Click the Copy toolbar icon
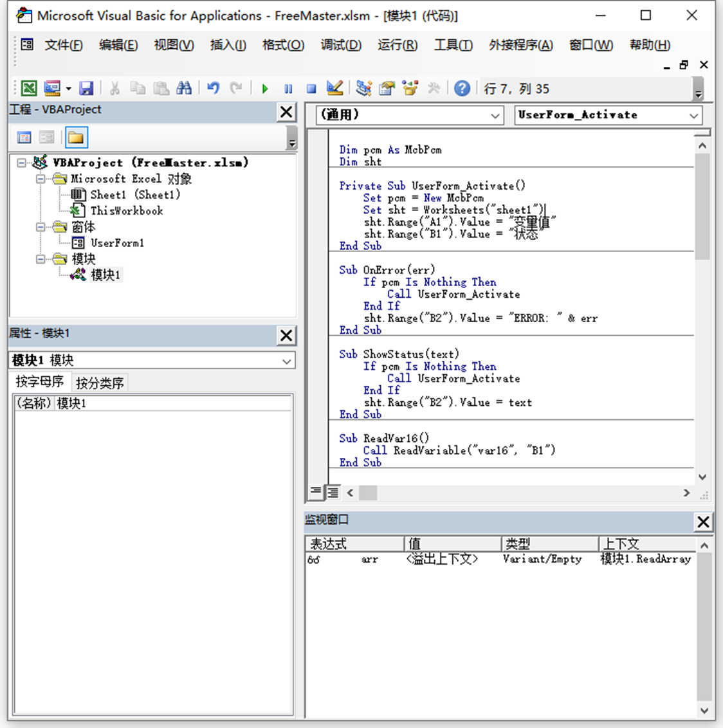Screen dimensions: 723x728 click(138, 87)
